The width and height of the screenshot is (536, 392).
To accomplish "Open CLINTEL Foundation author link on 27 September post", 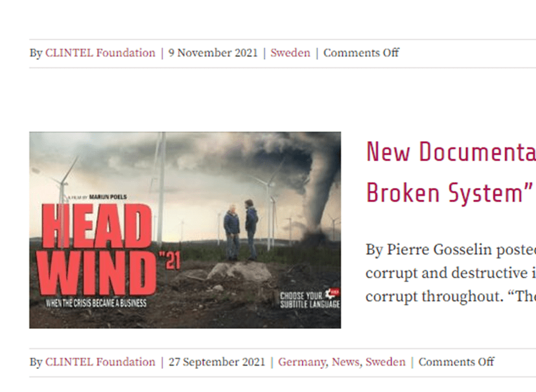I will point(100,362).
